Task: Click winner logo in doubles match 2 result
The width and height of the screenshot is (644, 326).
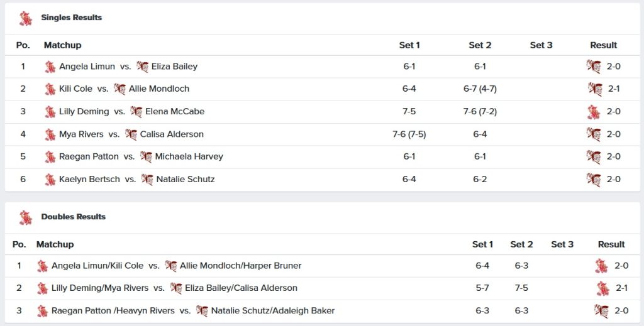Action: tap(602, 288)
